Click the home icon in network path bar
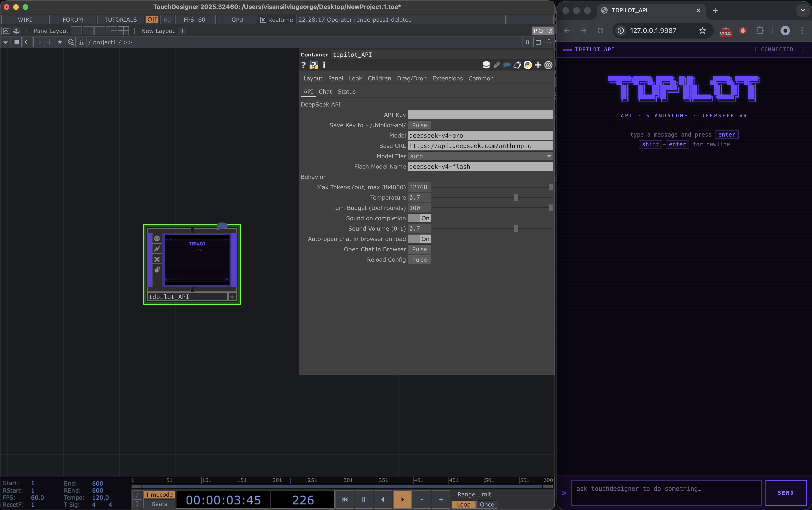This screenshot has width=812, height=510. pyautogui.click(x=82, y=42)
